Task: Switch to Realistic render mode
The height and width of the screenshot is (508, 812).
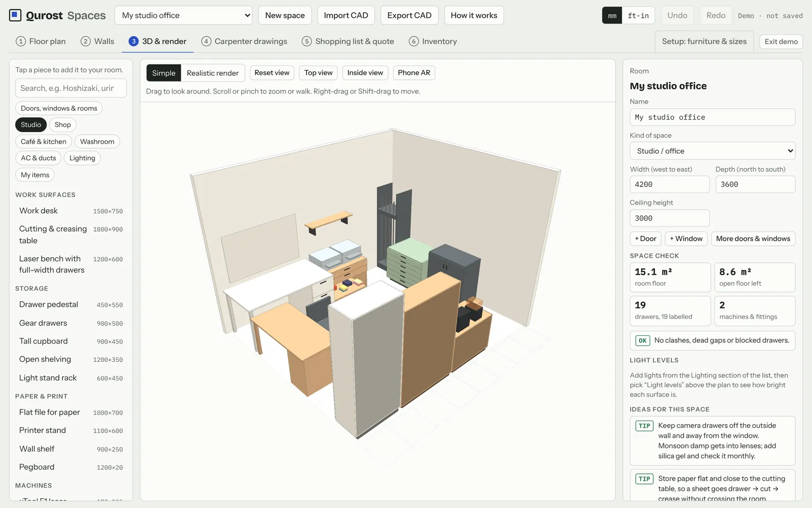Action: pyautogui.click(x=213, y=73)
